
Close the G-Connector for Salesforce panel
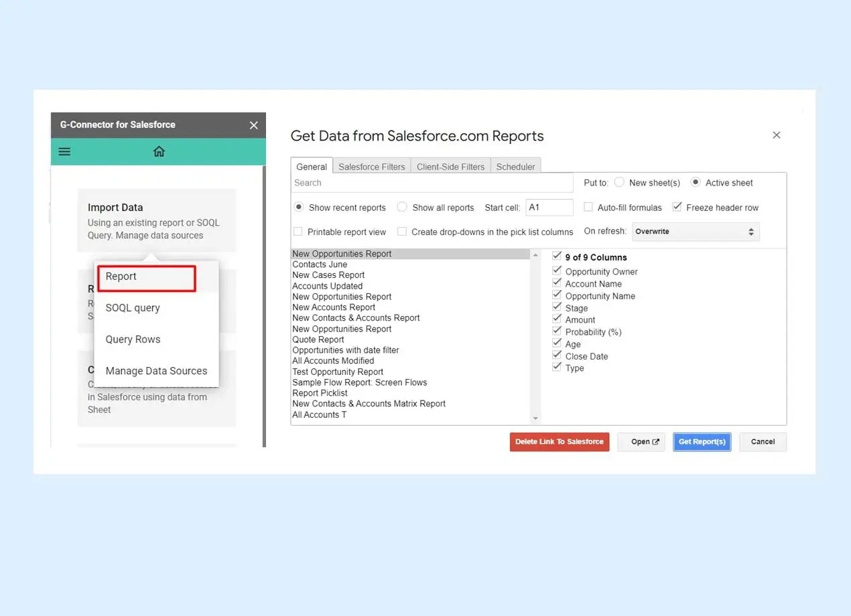pyautogui.click(x=253, y=125)
